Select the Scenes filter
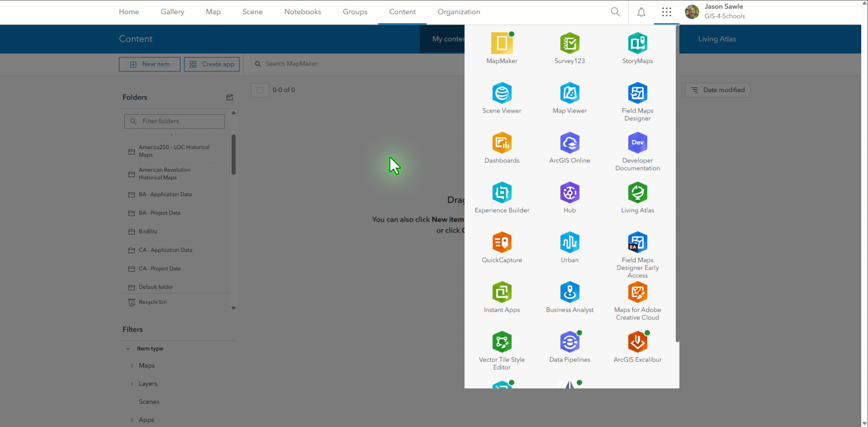Image resolution: width=868 pixels, height=427 pixels. [x=149, y=402]
